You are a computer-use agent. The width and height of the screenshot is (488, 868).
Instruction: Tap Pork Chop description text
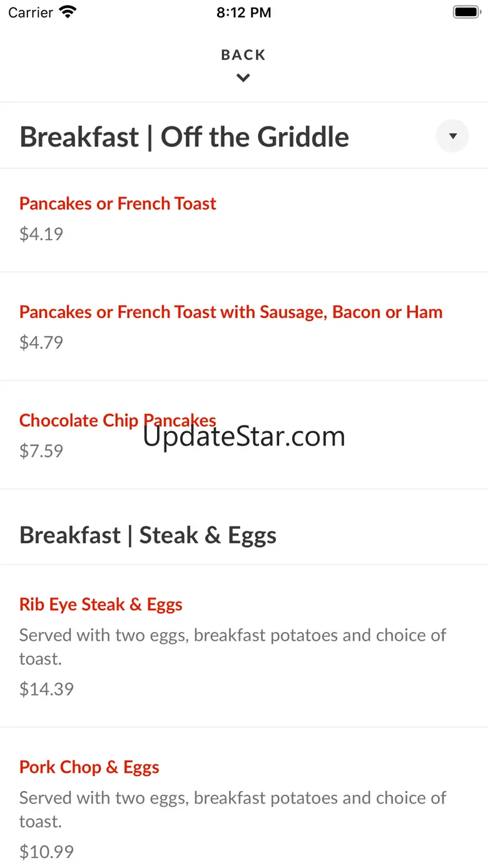[233, 809]
